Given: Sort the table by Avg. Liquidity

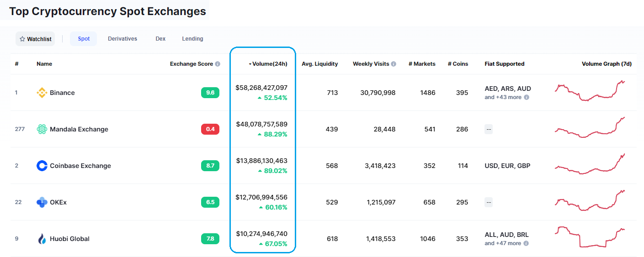Looking at the screenshot, I should [319, 64].
